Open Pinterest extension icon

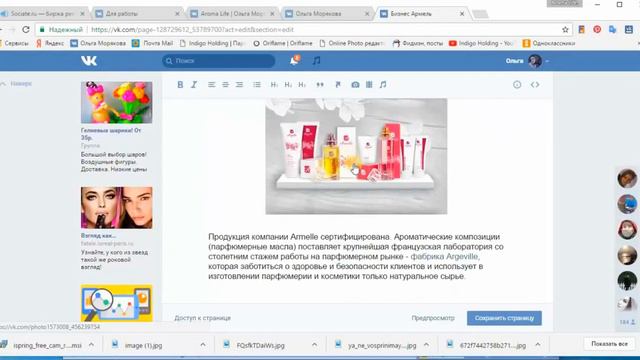pyautogui.click(x=597, y=29)
